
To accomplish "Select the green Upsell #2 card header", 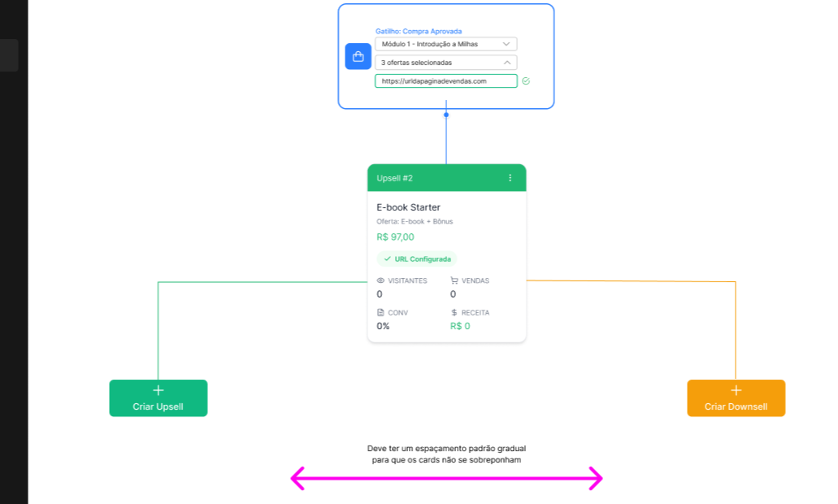I will click(439, 178).
